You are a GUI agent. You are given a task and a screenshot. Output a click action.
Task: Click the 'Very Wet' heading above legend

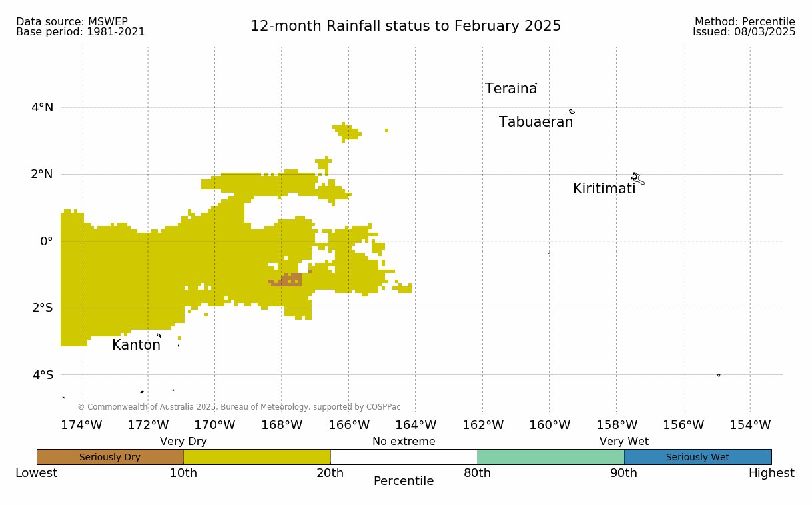(x=624, y=442)
